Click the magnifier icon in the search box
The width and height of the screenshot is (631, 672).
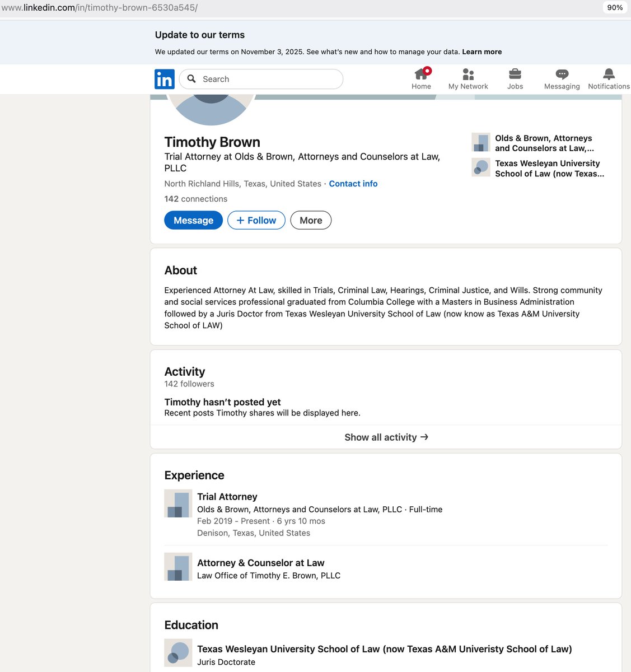[191, 79]
